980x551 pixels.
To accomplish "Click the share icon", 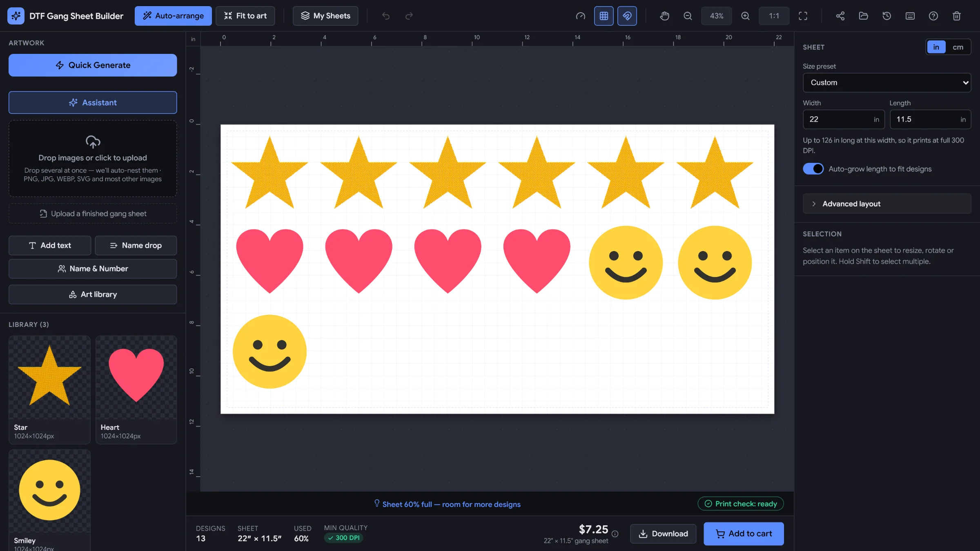I will (840, 16).
